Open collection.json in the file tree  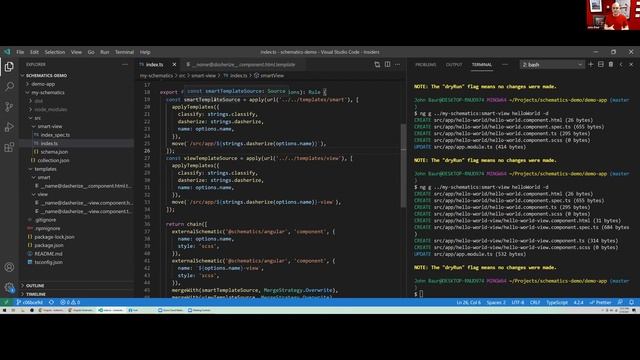tap(53, 160)
